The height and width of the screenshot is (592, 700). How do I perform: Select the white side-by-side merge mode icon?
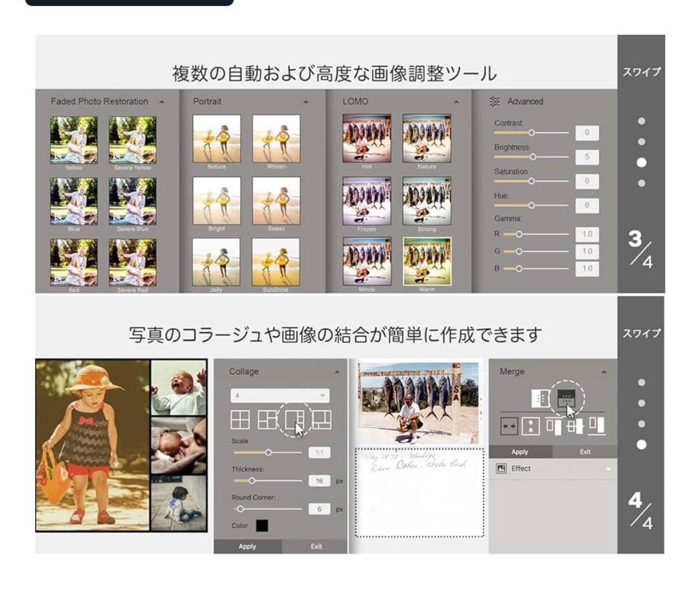point(540,397)
